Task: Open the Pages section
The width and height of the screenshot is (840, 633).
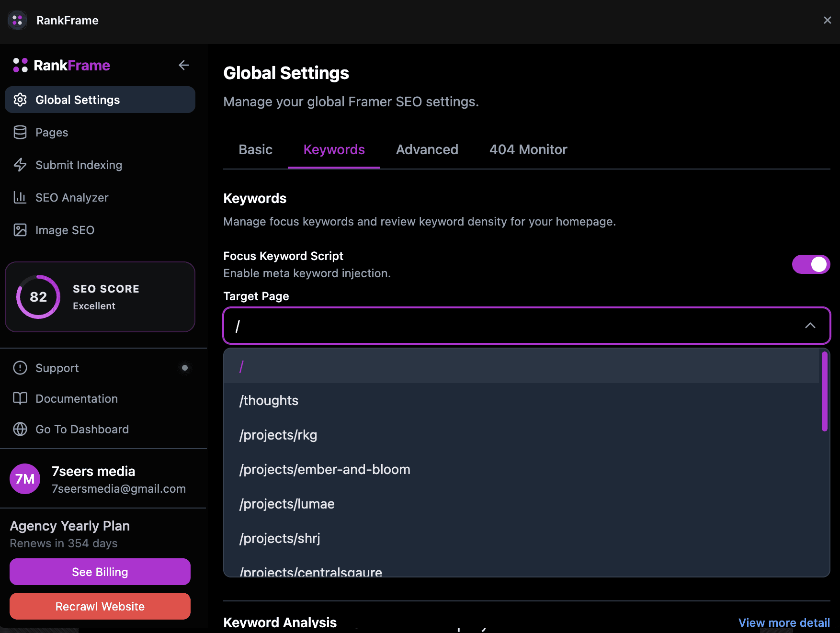Action: click(x=100, y=132)
